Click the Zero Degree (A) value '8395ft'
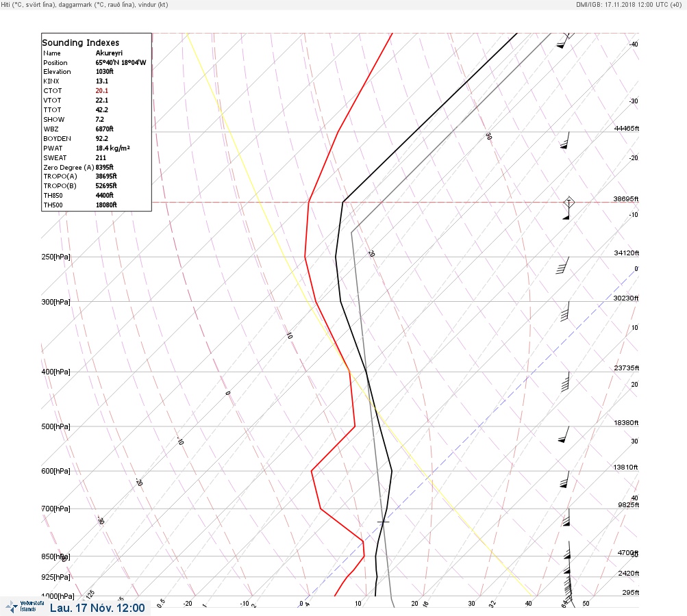Image resolution: width=687 pixels, height=616 pixels. point(105,167)
